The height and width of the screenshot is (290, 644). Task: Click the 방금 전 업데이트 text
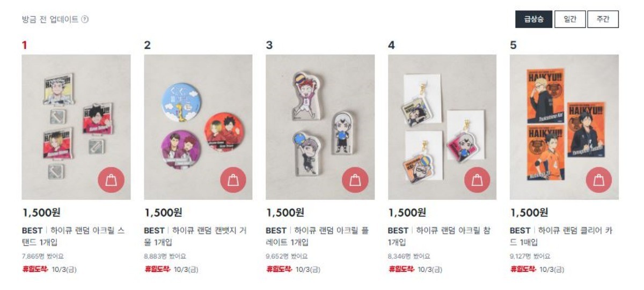point(50,19)
